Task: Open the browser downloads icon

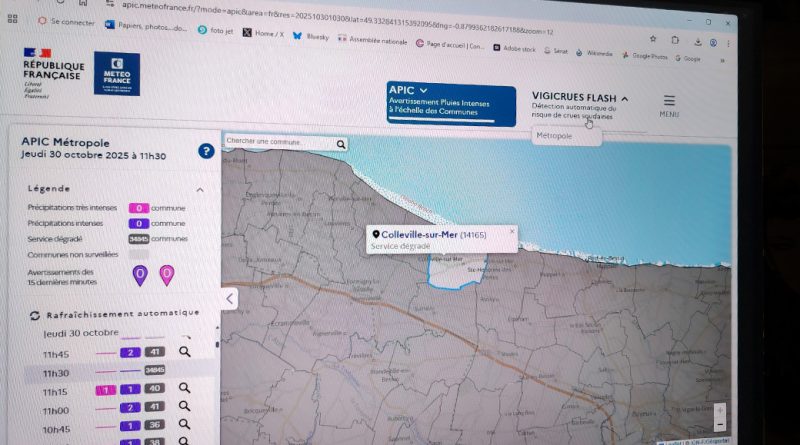Action: click(698, 42)
